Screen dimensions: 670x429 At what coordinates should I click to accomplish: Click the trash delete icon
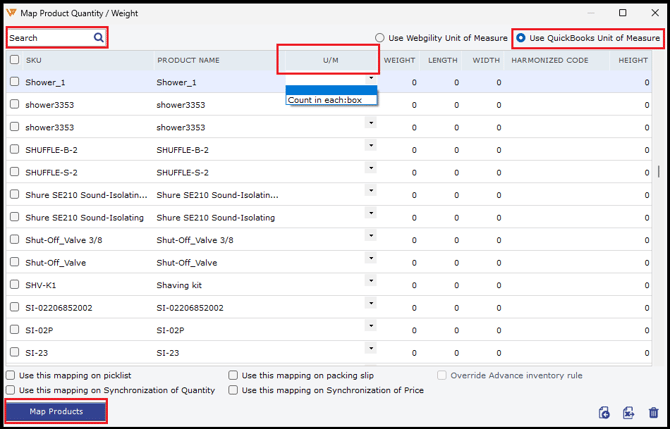coord(653,412)
